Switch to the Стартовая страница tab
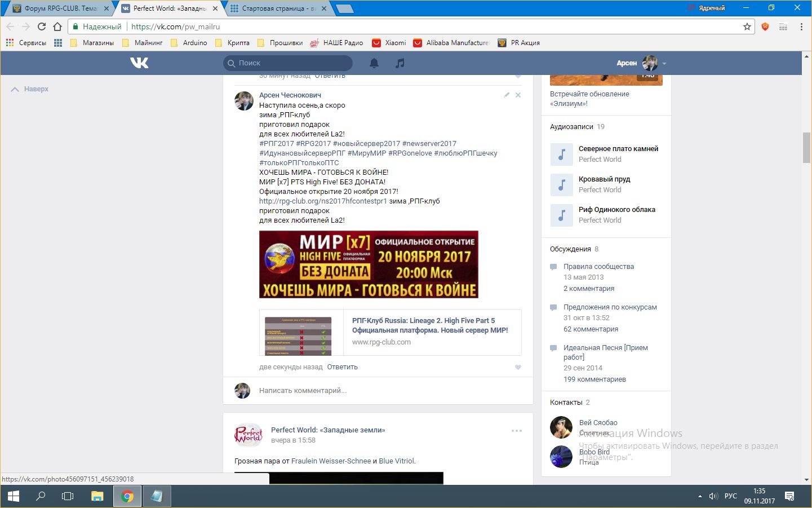The width and height of the screenshot is (812, 508). 279,8
